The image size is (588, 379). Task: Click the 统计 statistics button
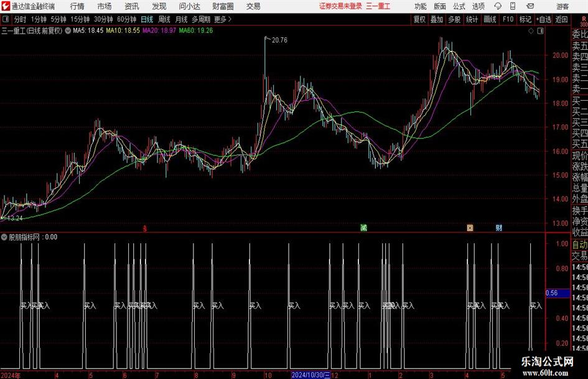[x=472, y=19]
